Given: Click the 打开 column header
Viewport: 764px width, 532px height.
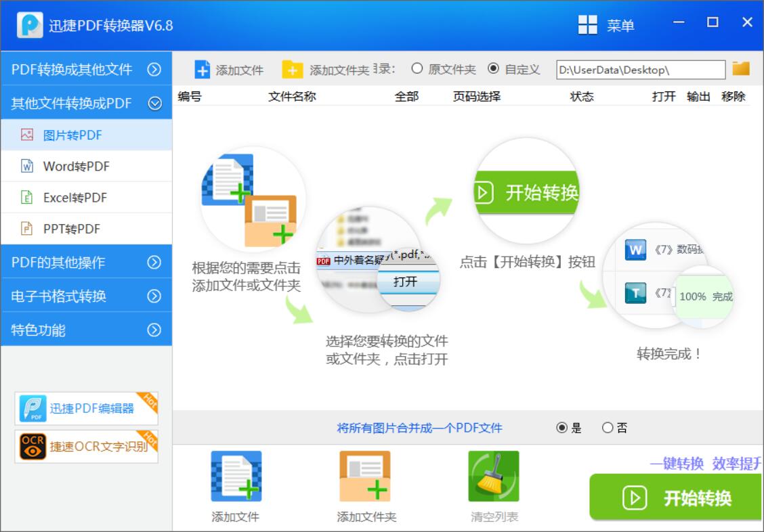Looking at the screenshot, I should point(664,96).
